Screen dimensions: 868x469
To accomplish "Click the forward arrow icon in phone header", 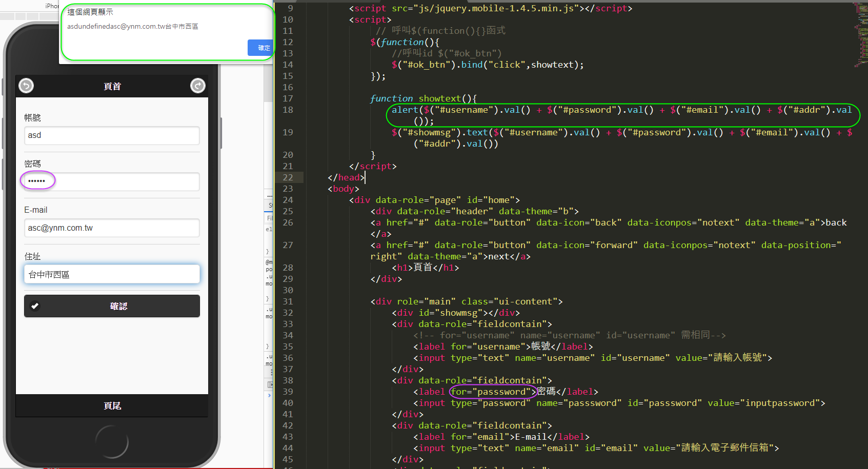I will point(197,86).
